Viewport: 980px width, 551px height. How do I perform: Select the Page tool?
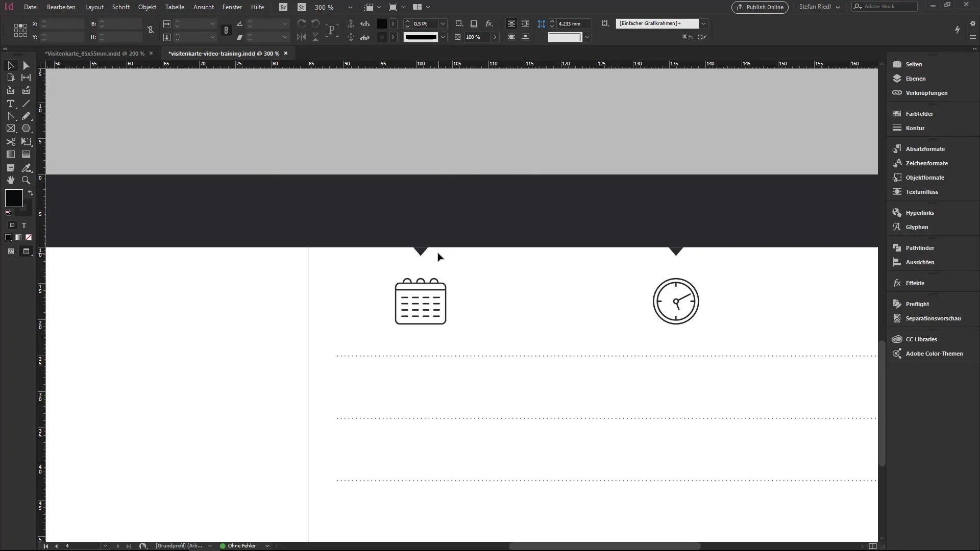tap(10, 78)
